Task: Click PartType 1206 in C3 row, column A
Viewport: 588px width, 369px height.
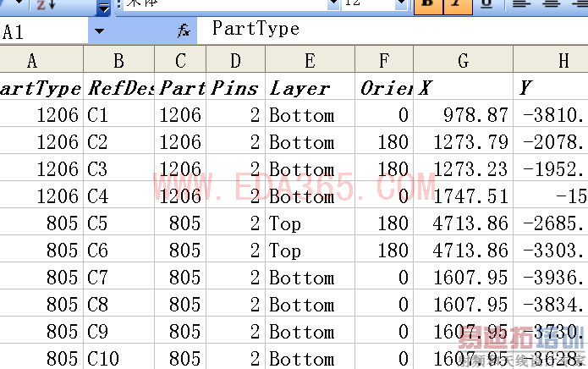Action: pyautogui.click(x=41, y=168)
